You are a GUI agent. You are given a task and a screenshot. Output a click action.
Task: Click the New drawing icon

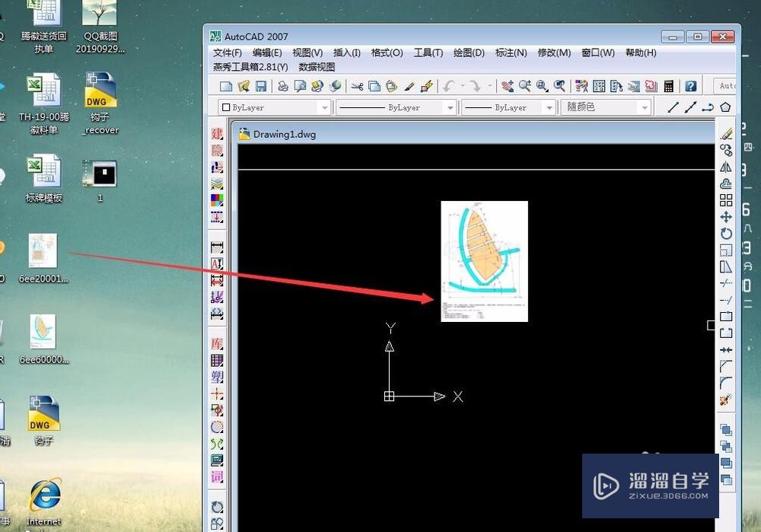226,87
